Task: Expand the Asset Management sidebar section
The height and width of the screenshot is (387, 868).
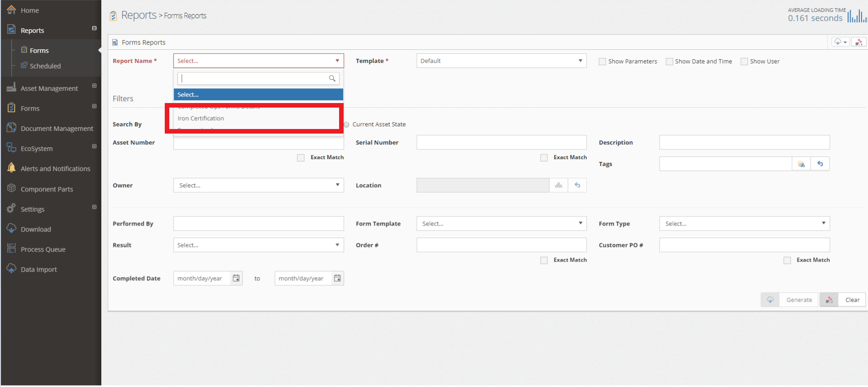Action: pyautogui.click(x=94, y=86)
